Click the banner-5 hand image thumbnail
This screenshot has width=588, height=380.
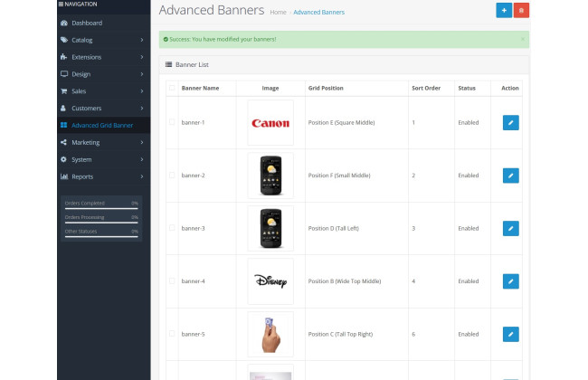coord(270,334)
